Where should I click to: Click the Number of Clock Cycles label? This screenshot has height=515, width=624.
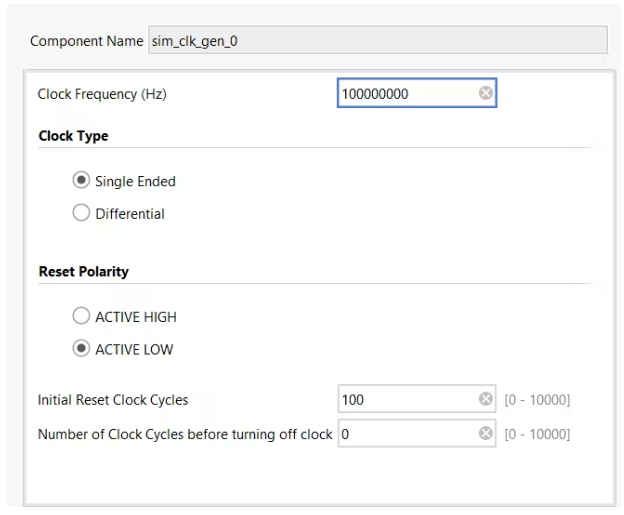pyautogui.click(x=184, y=434)
